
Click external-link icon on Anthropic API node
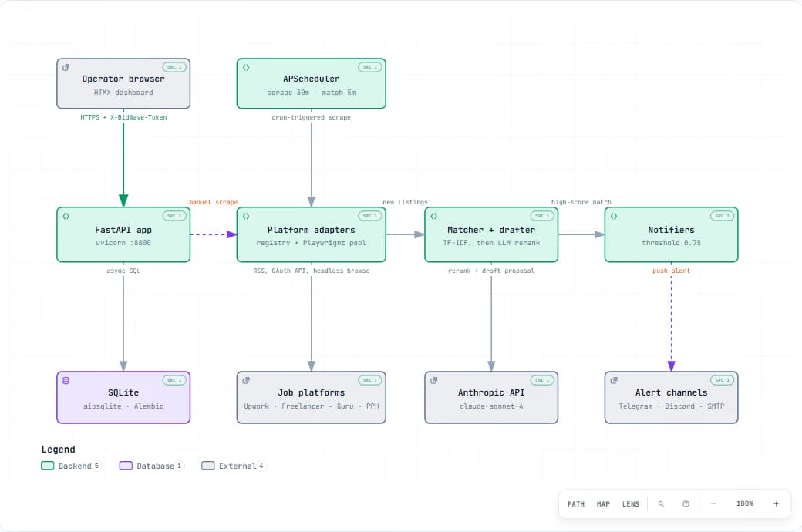[x=433, y=381]
